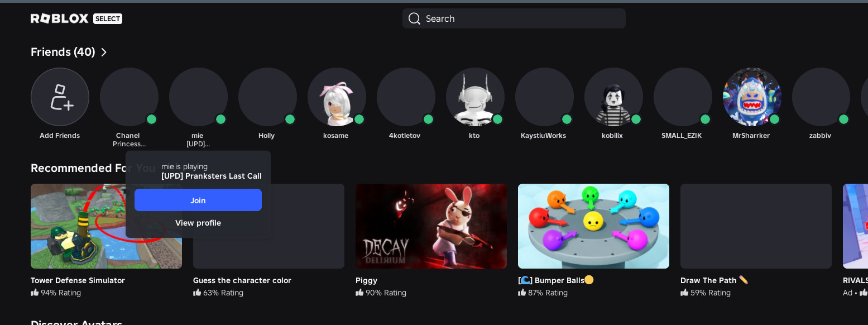
Task: Click Guess the character color title
Action: click(242, 280)
